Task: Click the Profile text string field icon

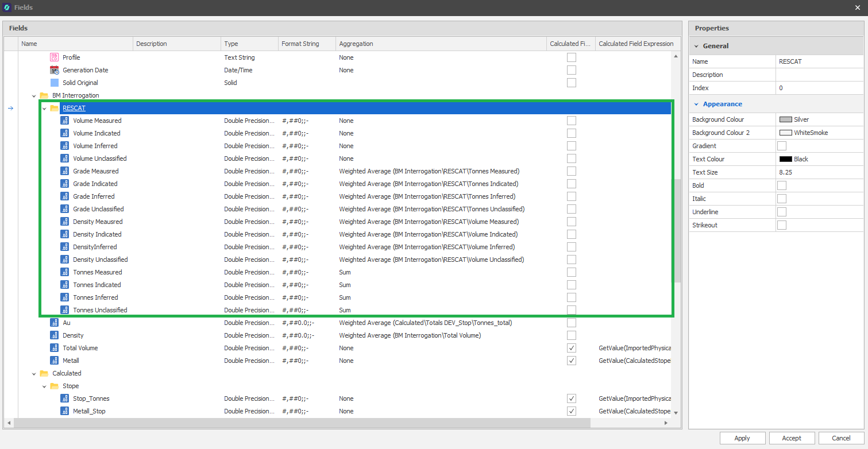Action: point(54,57)
